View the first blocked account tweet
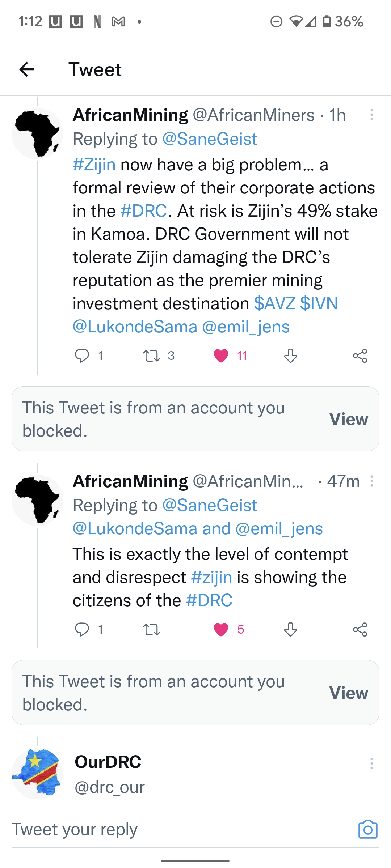 [348, 419]
